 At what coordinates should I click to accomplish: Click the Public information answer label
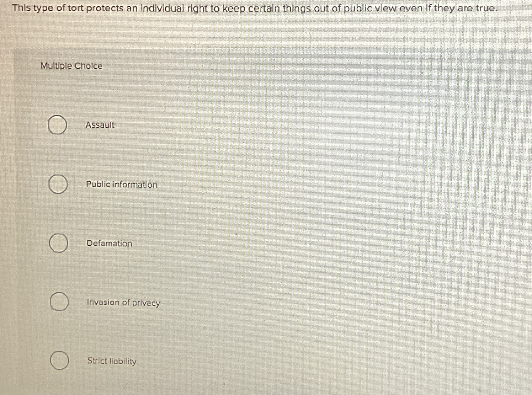tap(121, 185)
